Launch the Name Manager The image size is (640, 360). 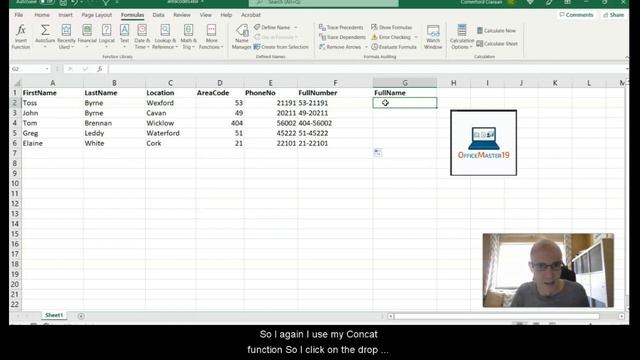tap(242, 37)
